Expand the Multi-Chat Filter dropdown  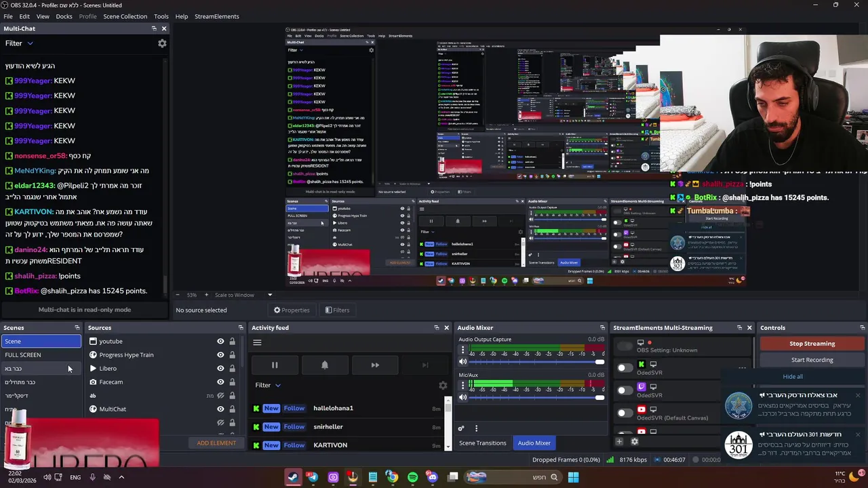pyautogui.click(x=19, y=43)
